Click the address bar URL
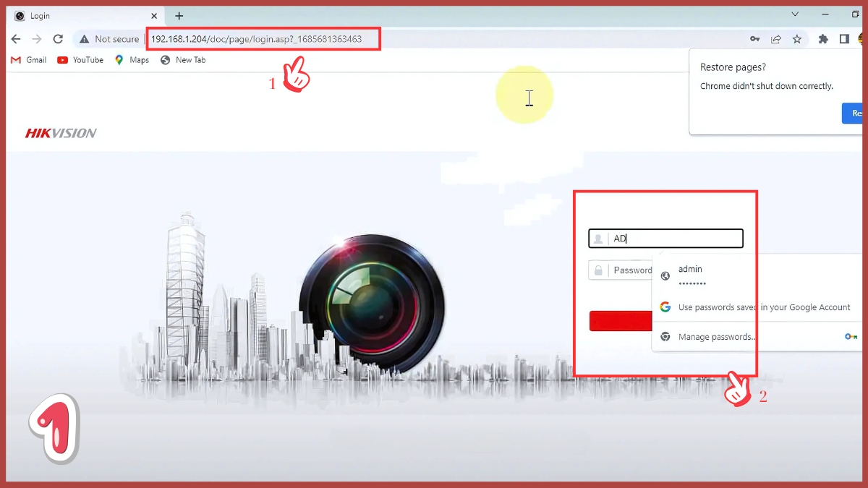 pos(257,39)
